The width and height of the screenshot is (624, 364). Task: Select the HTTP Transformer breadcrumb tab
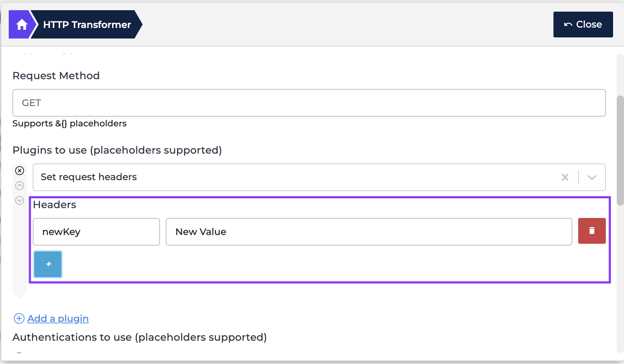pyautogui.click(x=87, y=25)
